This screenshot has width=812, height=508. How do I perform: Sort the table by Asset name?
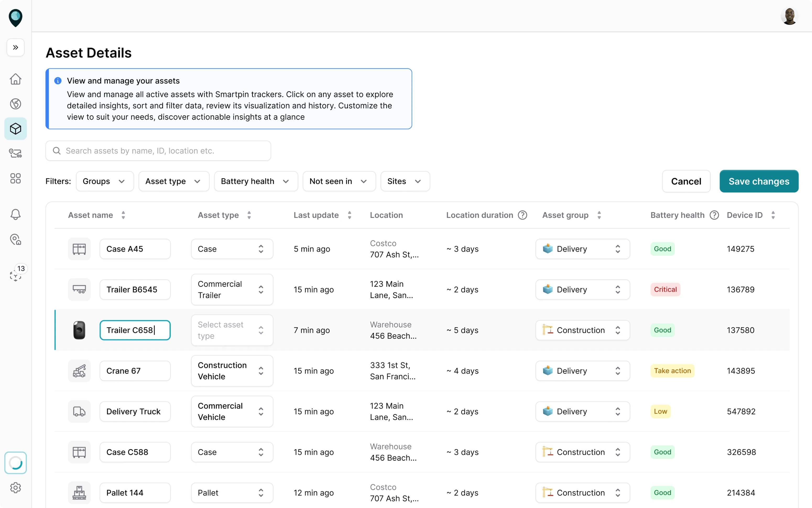(123, 215)
